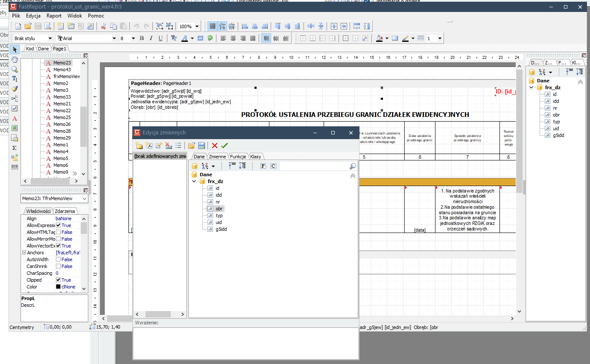Click the open folder icon in Edycja zmiennych toolbar

pos(192,146)
